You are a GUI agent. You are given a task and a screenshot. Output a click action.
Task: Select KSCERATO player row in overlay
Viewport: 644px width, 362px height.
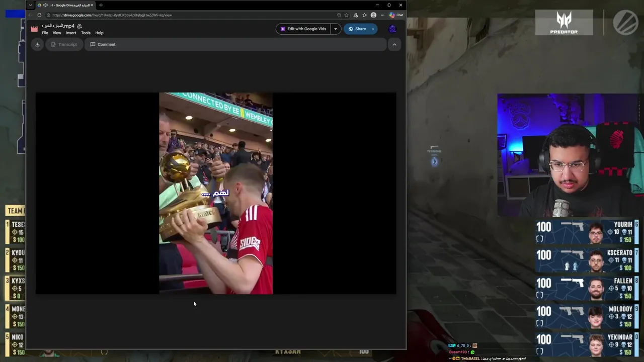[x=587, y=260]
